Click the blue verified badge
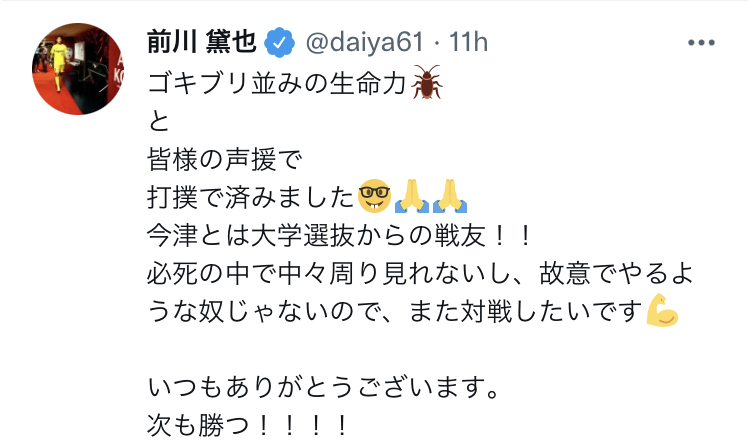Screen dimensions: 750x443 click(x=280, y=43)
